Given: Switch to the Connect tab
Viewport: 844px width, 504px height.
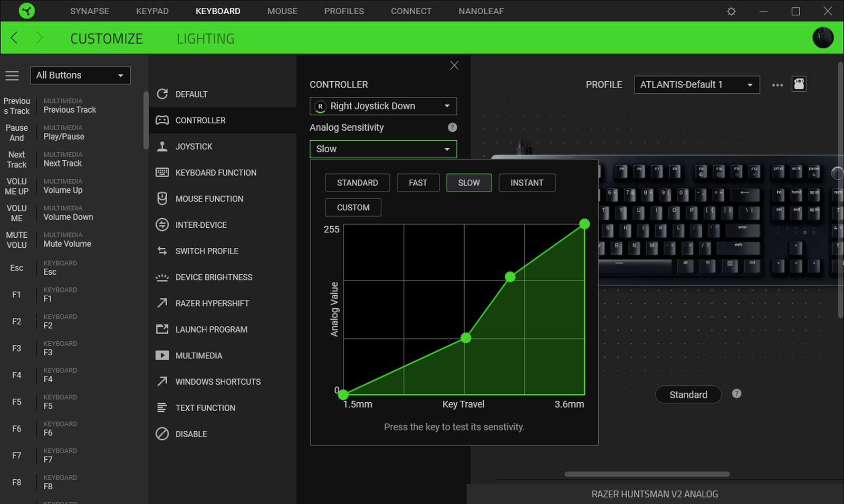Looking at the screenshot, I should [411, 11].
